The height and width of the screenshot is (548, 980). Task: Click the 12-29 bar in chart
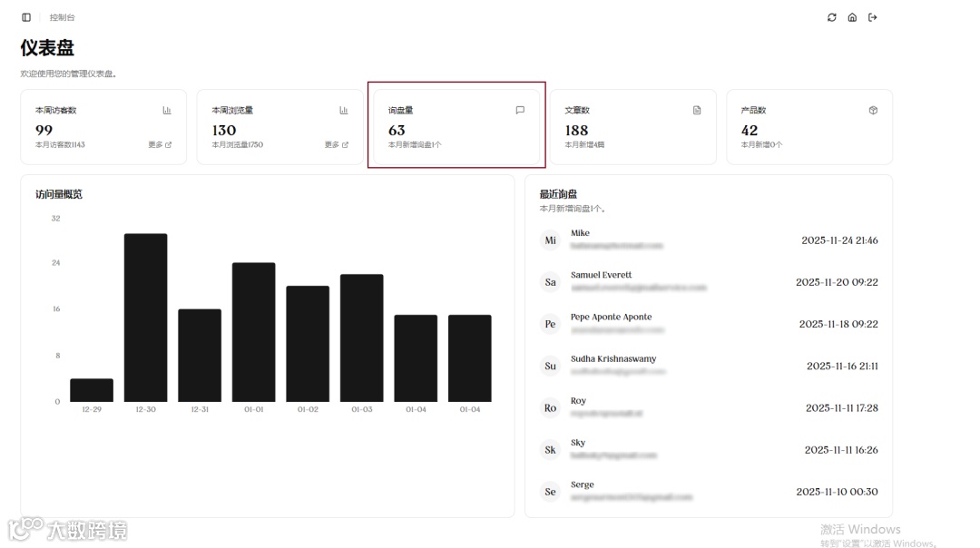tap(92, 390)
